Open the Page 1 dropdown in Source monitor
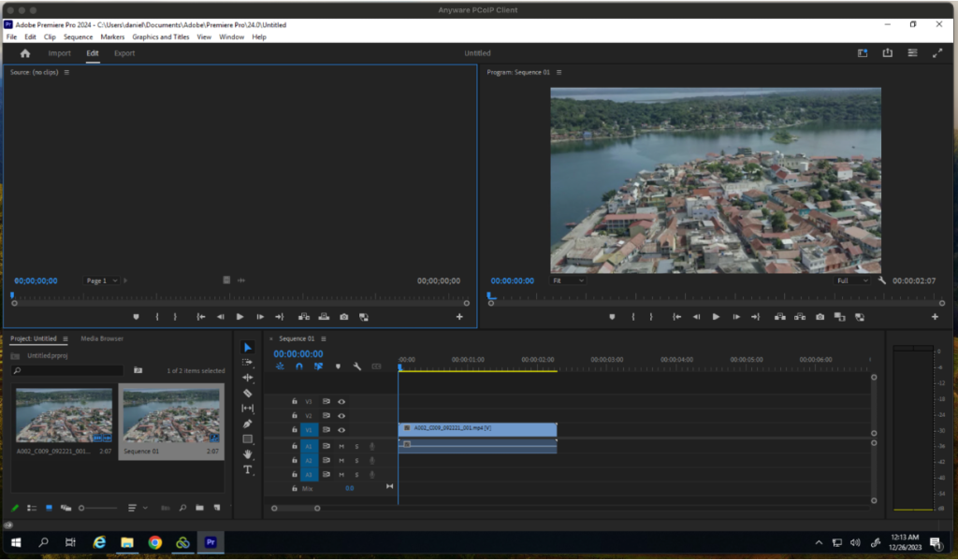 pyautogui.click(x=101, y=280)
